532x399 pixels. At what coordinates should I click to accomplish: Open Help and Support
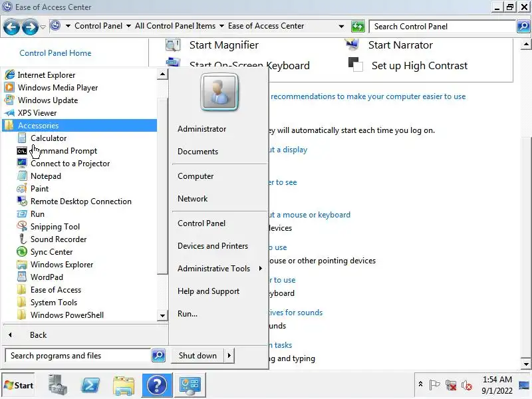208,291
